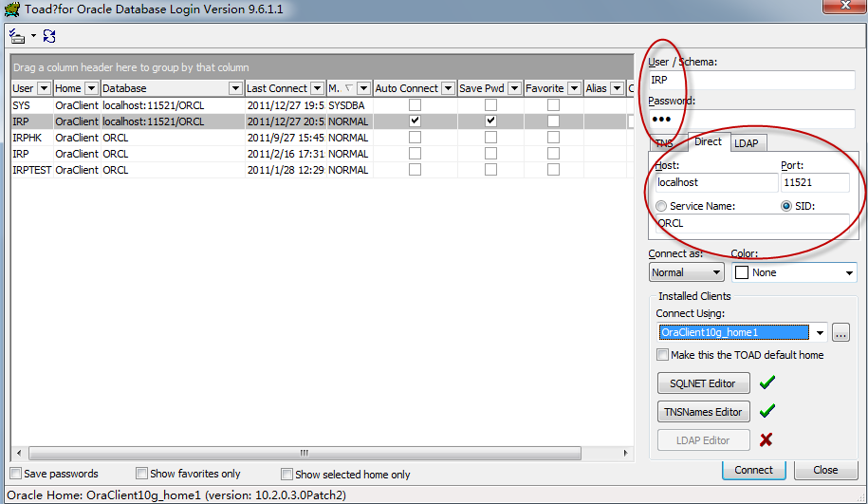Click the Password input field

click(x=751, y=119)
